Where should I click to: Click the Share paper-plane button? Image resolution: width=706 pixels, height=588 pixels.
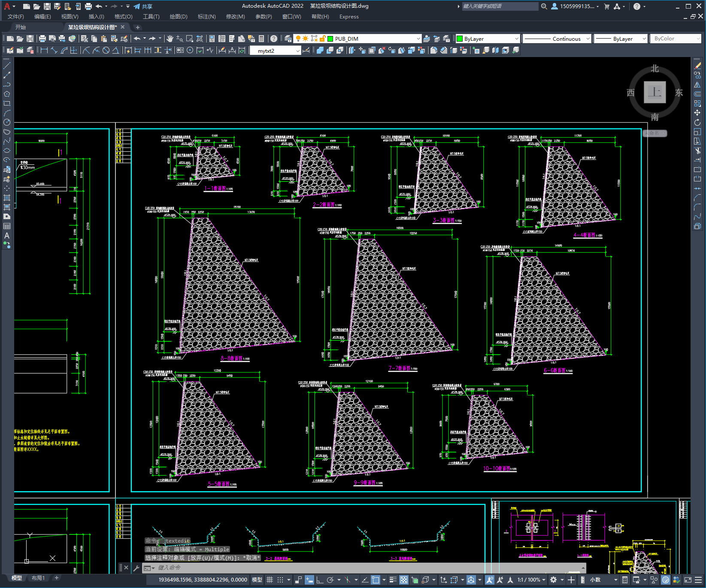(x=143, y=6)
